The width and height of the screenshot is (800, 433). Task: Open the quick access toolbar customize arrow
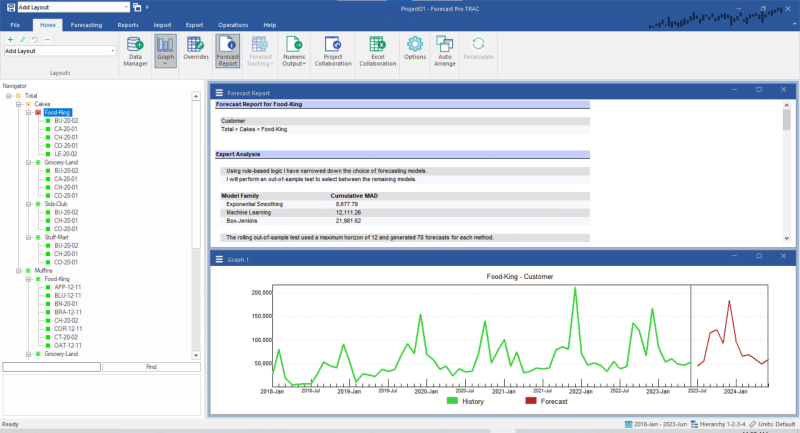147,7
